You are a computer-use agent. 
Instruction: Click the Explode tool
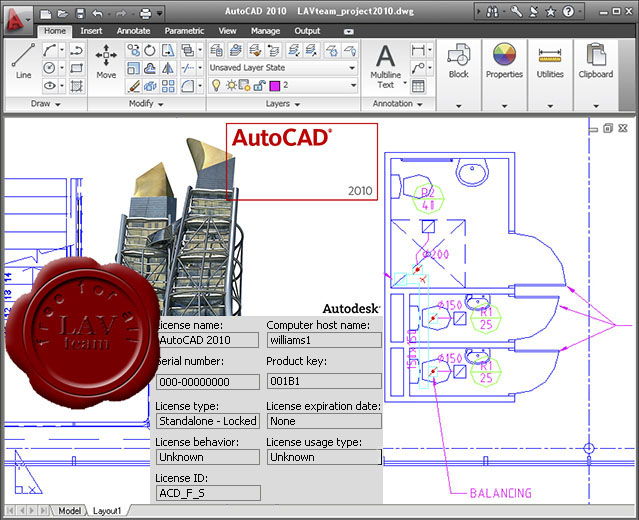tap(150, 86)
